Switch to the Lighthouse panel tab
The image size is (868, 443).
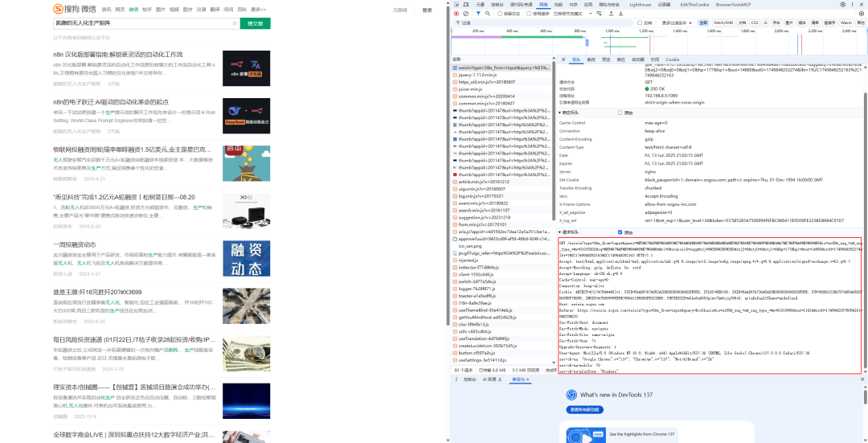[x=641, y=4]
